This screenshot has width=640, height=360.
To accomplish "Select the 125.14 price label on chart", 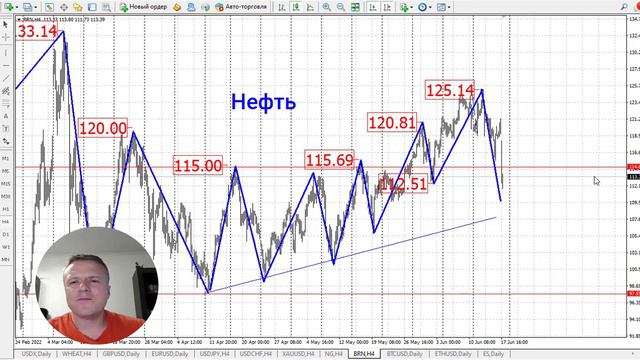I will click(x=450, y=90).
